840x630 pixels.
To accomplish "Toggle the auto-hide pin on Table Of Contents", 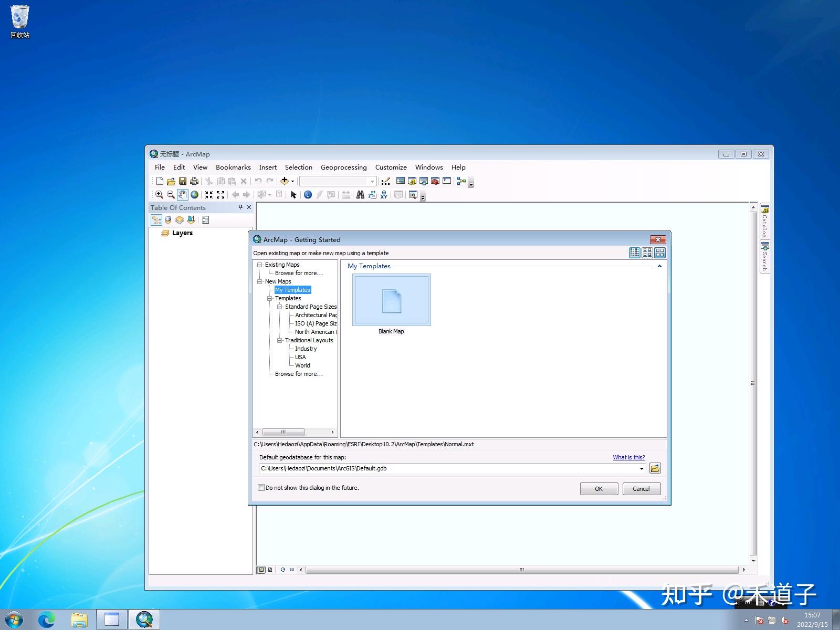I will (240, 207).
